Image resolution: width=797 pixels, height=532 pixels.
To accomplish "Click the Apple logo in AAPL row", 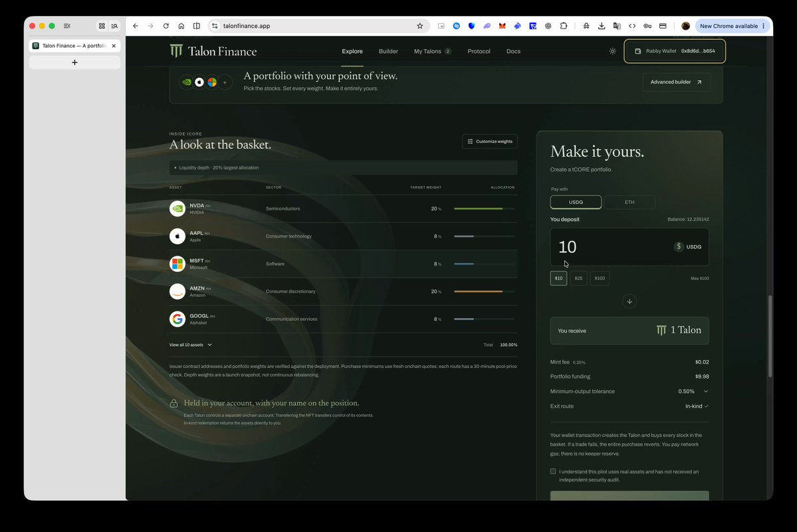I will pos(177,236).
